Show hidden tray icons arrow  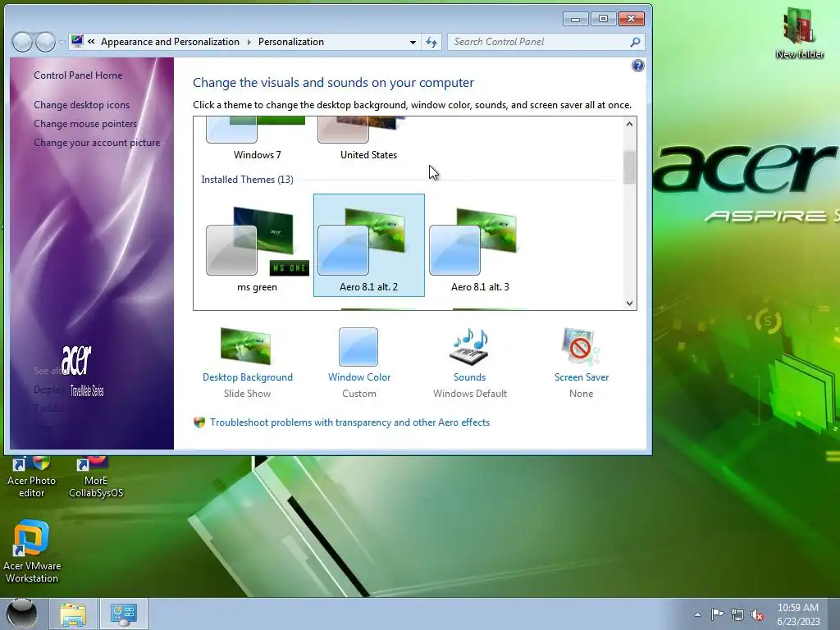pos(697,614)
